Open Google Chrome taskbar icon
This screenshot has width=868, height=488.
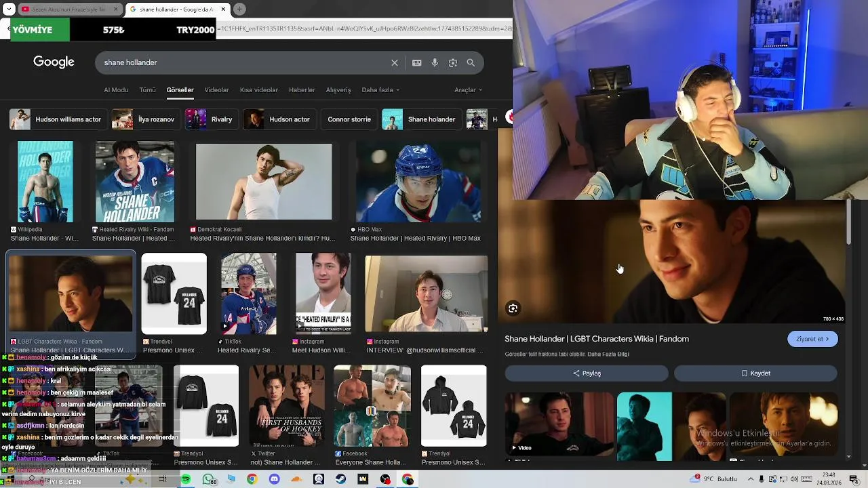252,479
